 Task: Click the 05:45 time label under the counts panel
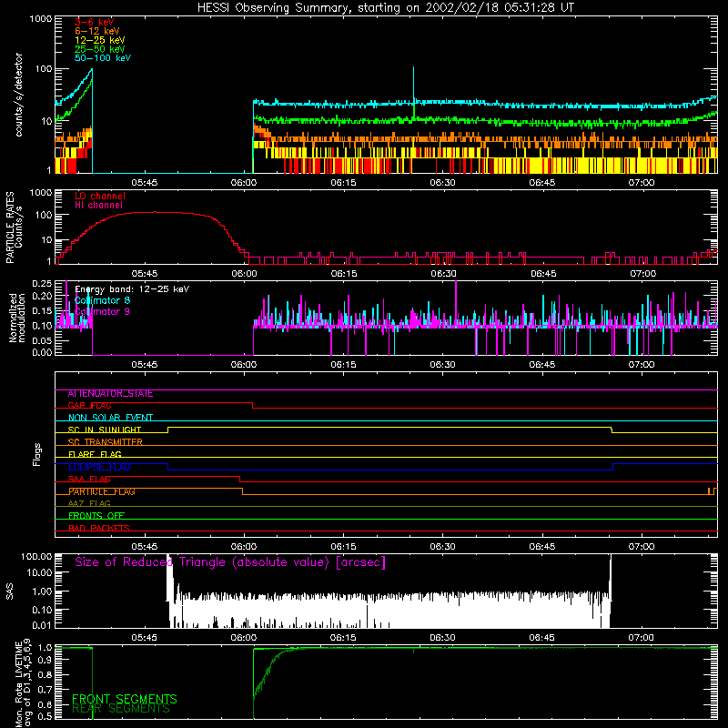[145, 183]
